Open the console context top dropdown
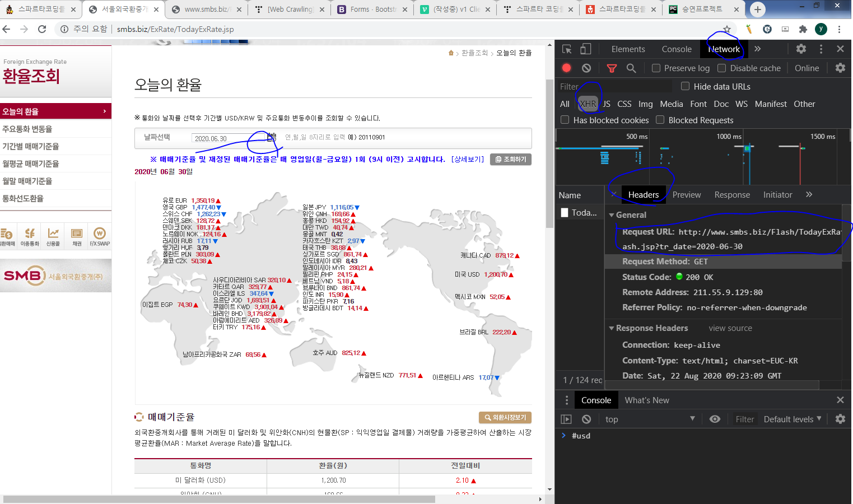 coord(650,419)
